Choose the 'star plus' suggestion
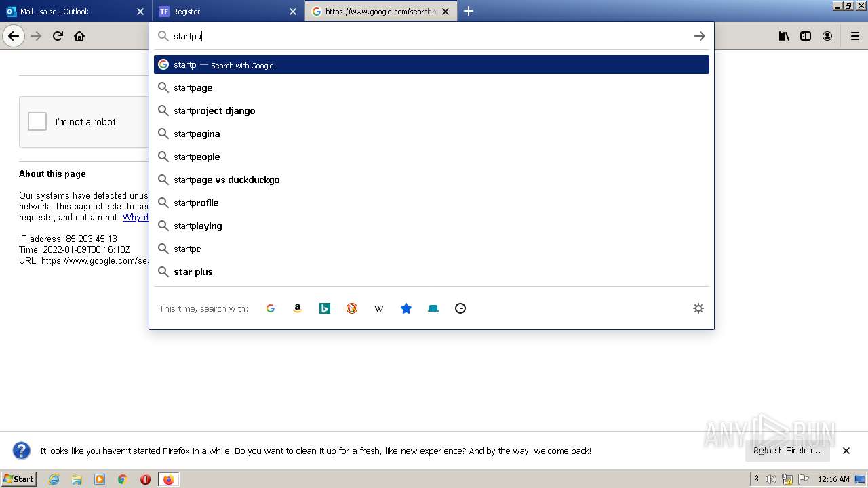The image size is (868, 488). (431, 272)
